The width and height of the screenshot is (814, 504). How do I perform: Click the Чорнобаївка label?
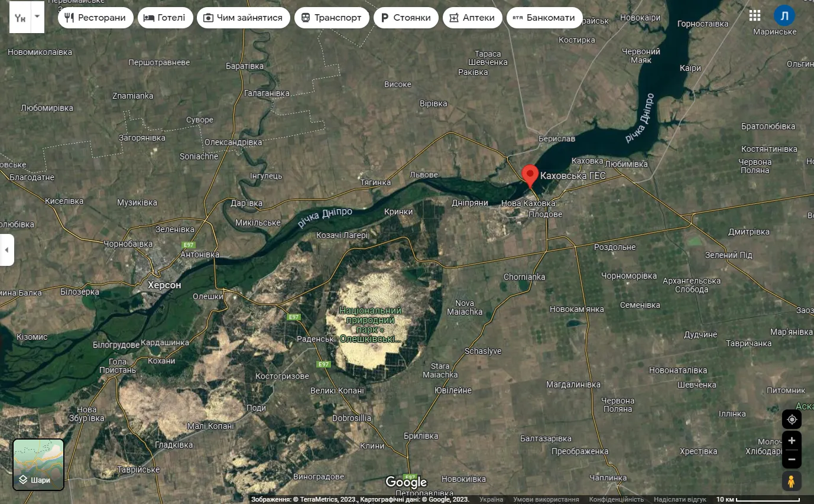128,243
